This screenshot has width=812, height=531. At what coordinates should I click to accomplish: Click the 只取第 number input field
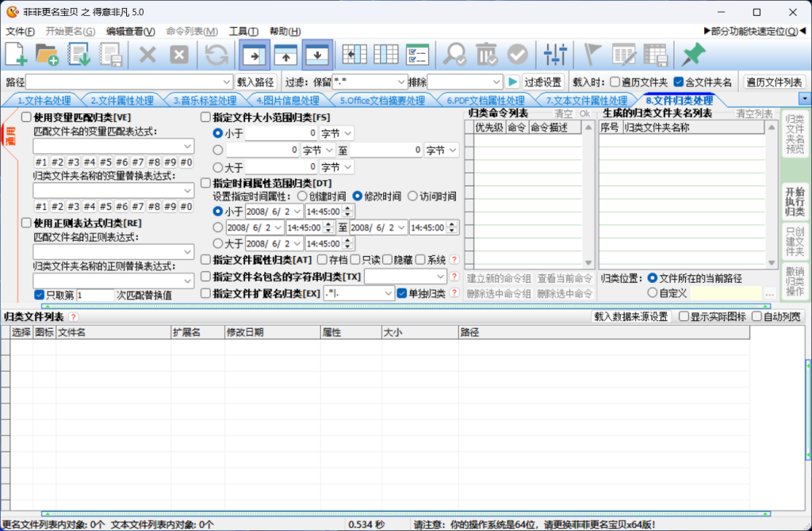coord(95,295)
